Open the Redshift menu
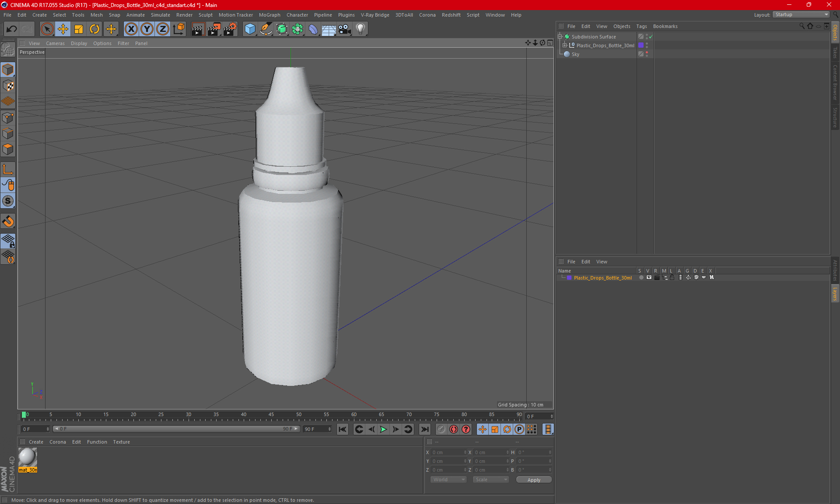 click(x=451, y=15)
